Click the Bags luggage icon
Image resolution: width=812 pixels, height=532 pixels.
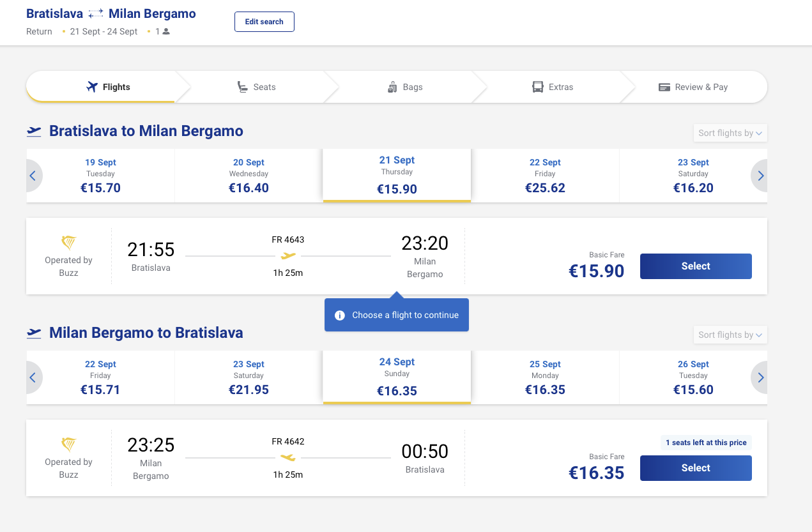[392, 87]
